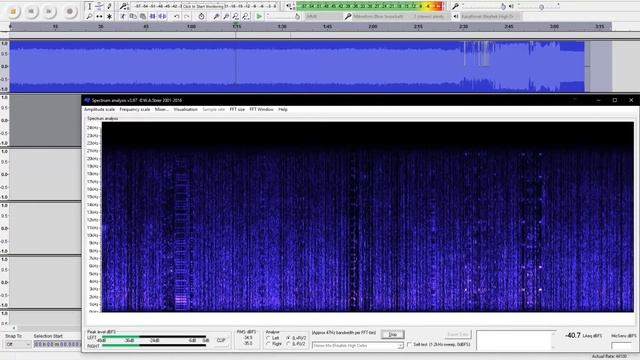
Task: Open the Amplitude scale menu
Action: [x=99, y=109]
